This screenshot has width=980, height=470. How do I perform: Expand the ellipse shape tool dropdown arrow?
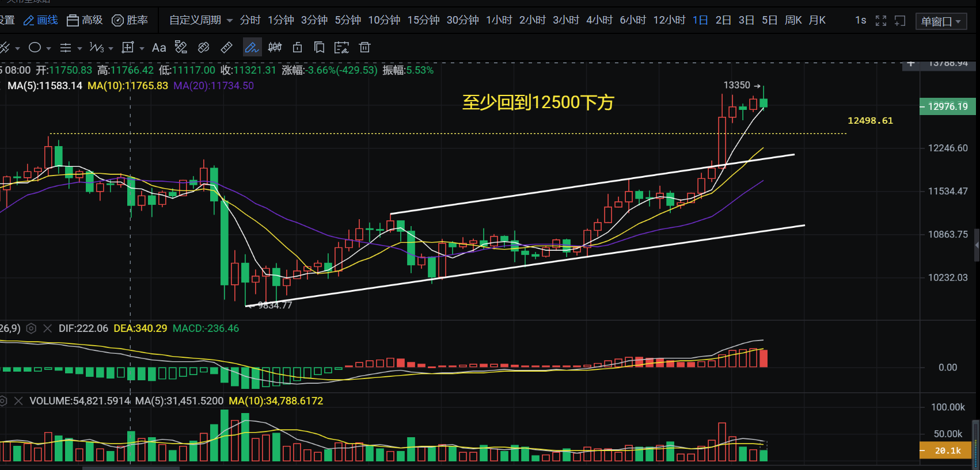[48, 48]
